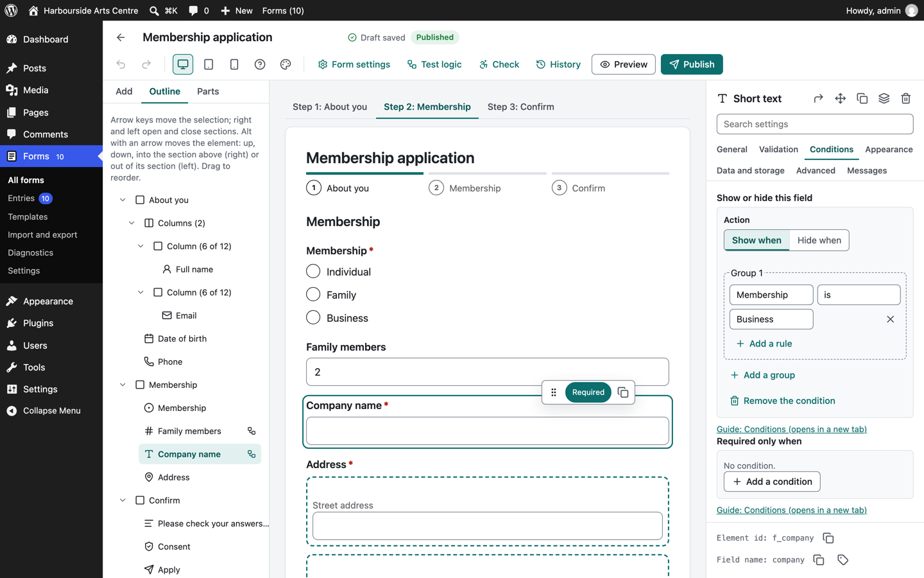Open the Appearance settings tab

point(889,150)
